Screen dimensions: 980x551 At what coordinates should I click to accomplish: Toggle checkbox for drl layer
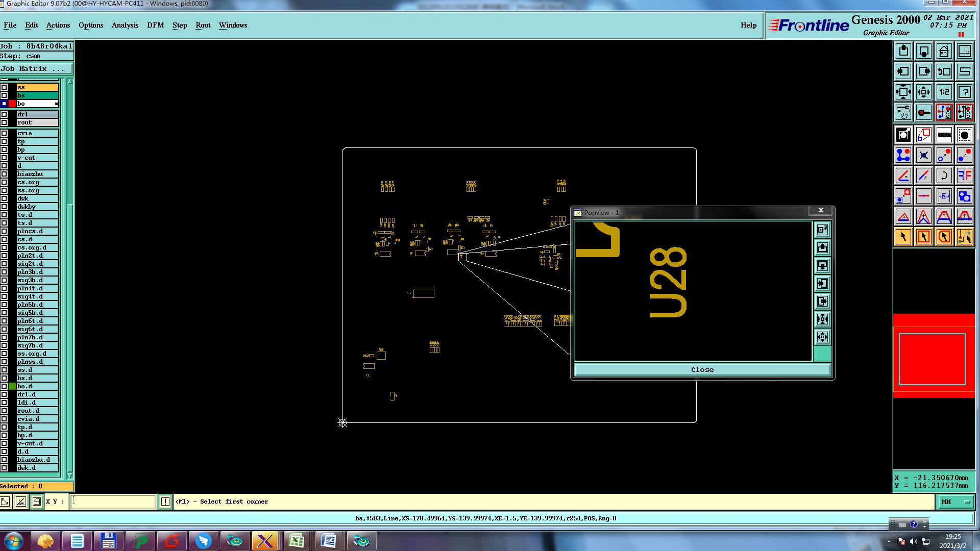[4, 114]
